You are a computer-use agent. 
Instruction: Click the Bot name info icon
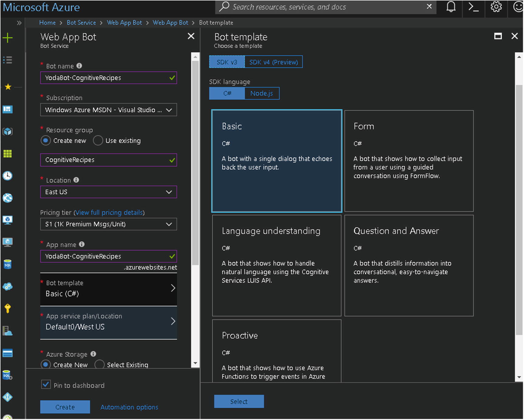click(x=79, y=66)
